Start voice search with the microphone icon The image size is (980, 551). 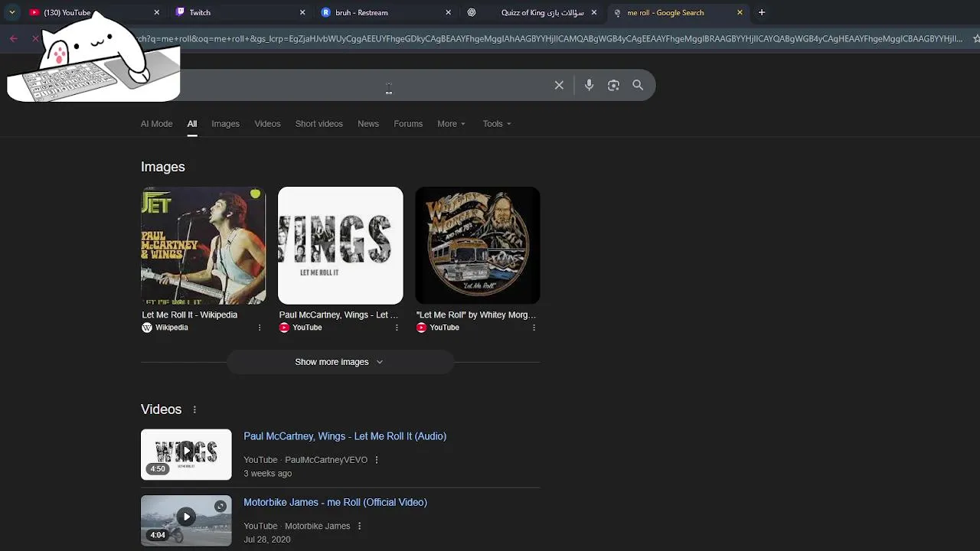point(589,85)
